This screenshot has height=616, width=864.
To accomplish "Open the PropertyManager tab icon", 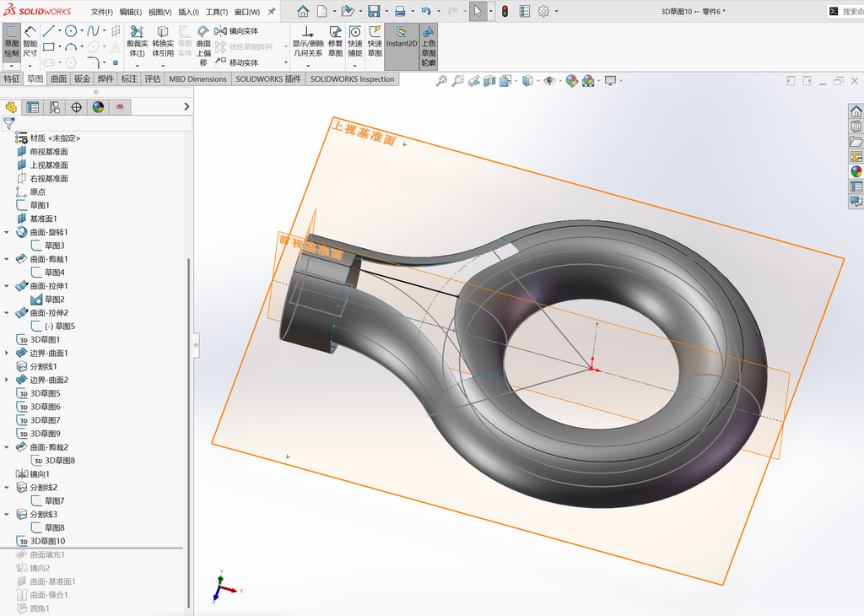I will [x=33, y=107].
